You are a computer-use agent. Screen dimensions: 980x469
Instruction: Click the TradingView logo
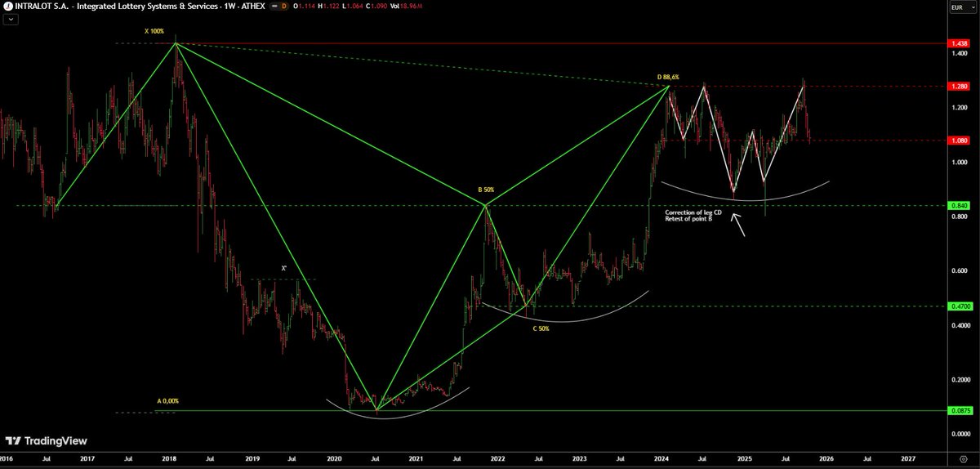pos(47,440)
